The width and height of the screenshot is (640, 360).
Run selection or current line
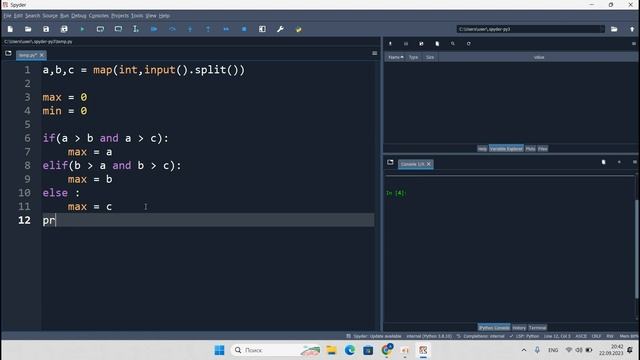(x=136, y=29)
